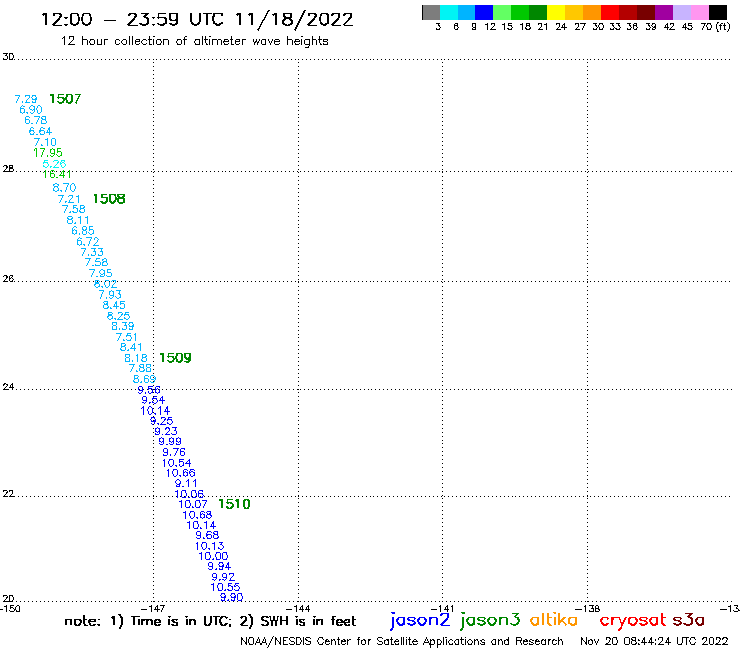
Task: Click wave height value 7.21
Action: point(69,199)
